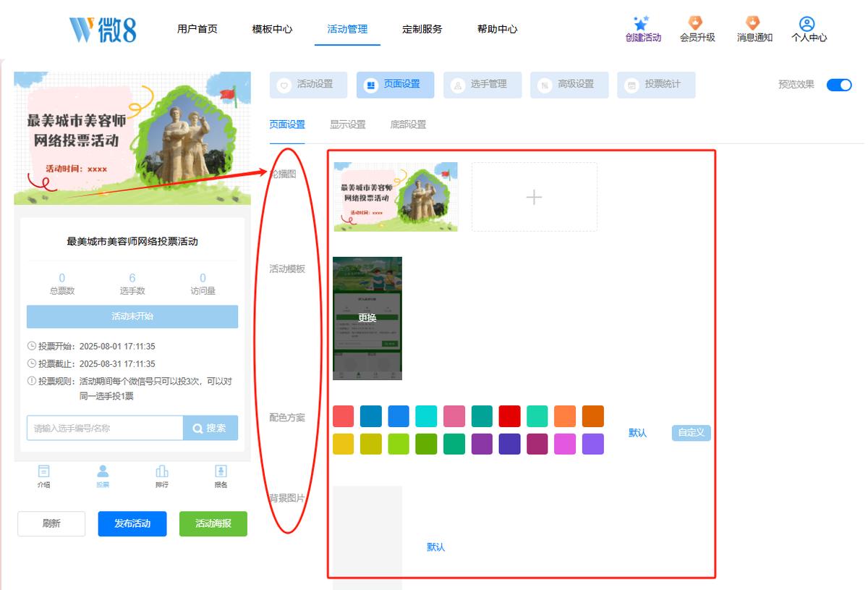Click the background image preview thumbnail
Viewport: 868px width, 590px height.
click(x=367, y=537)
